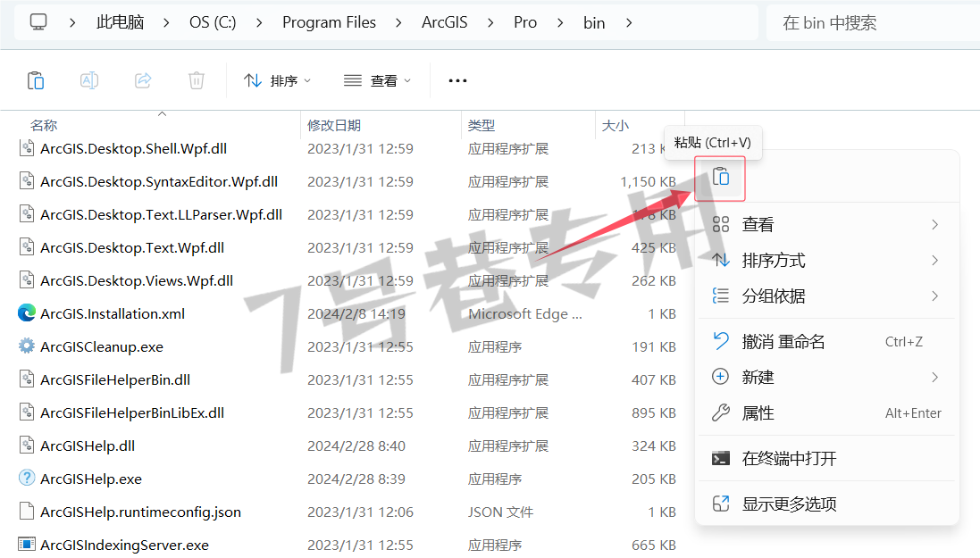Screen dimensions: 980x558
Task: Choose 显示更多选项 in context menu
Action: point(826,504)
